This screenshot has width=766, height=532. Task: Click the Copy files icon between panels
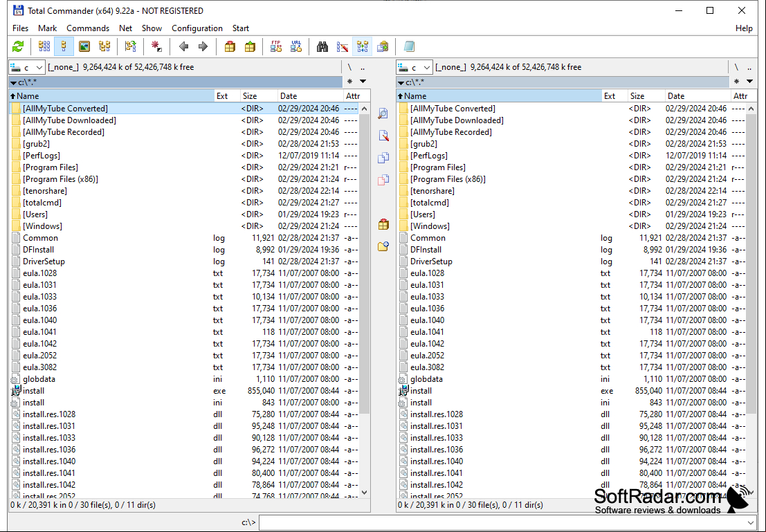point(383,158)
